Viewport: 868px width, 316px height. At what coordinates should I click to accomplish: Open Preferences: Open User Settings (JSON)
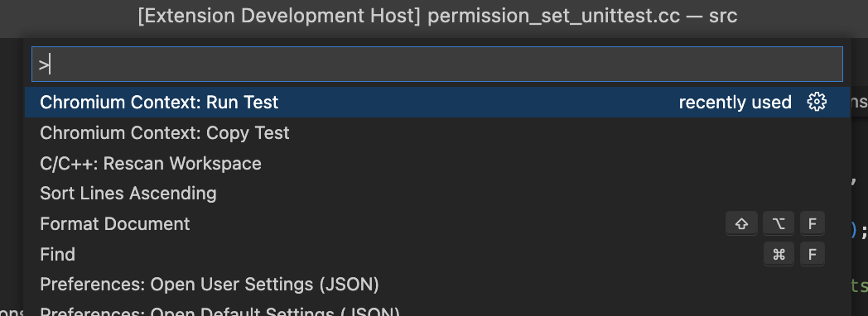(x=210, y=285)
